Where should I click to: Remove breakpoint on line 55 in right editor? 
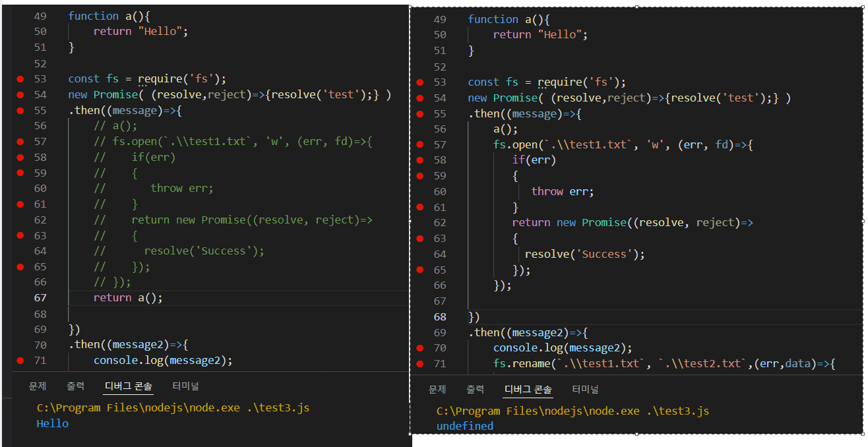(420, 113)
